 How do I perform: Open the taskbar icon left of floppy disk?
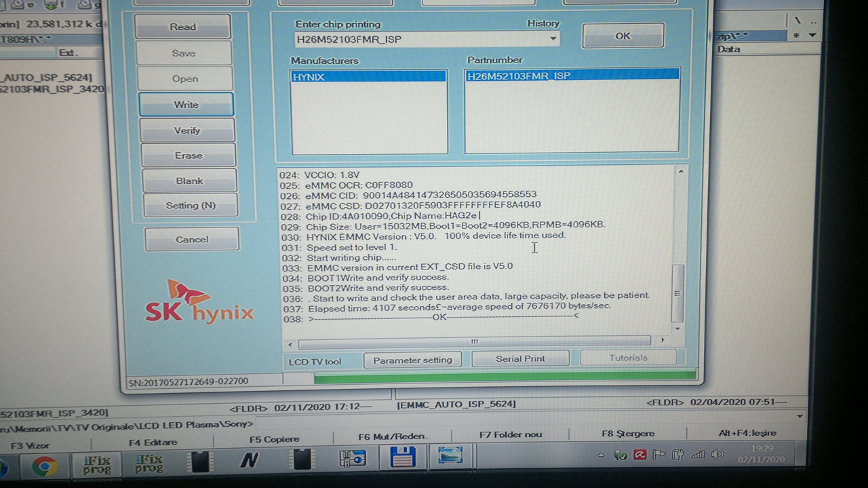click(353, 459)
